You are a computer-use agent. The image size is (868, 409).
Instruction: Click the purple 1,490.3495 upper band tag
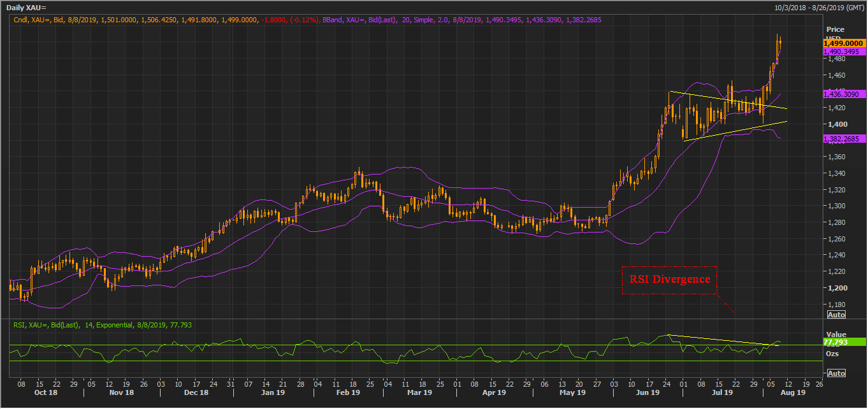[x=844, y=52]
